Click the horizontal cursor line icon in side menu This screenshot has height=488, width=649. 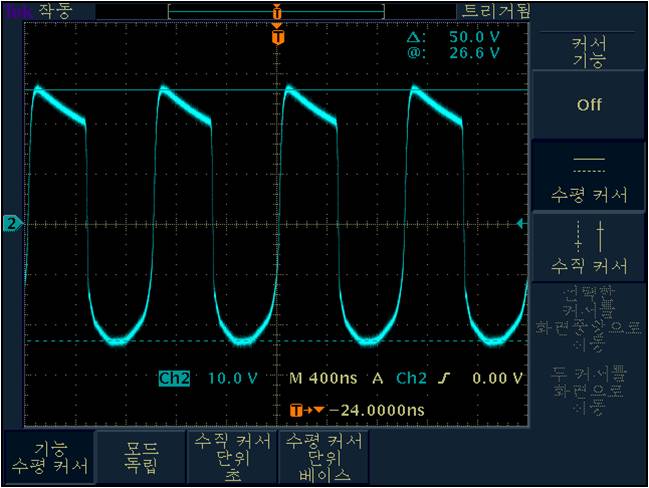[x=589, y=165]
